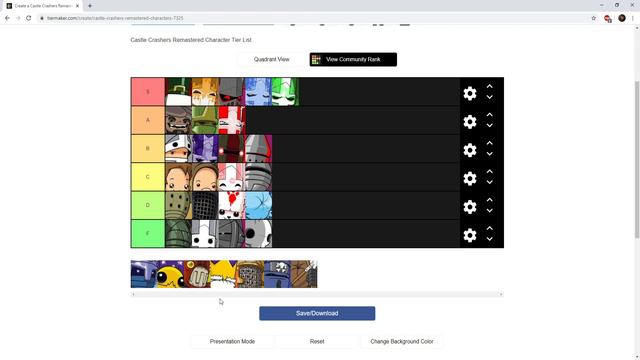640x360 pixels.
Task: Pick the olive green knight in A tier
Action: coord(205,120)
